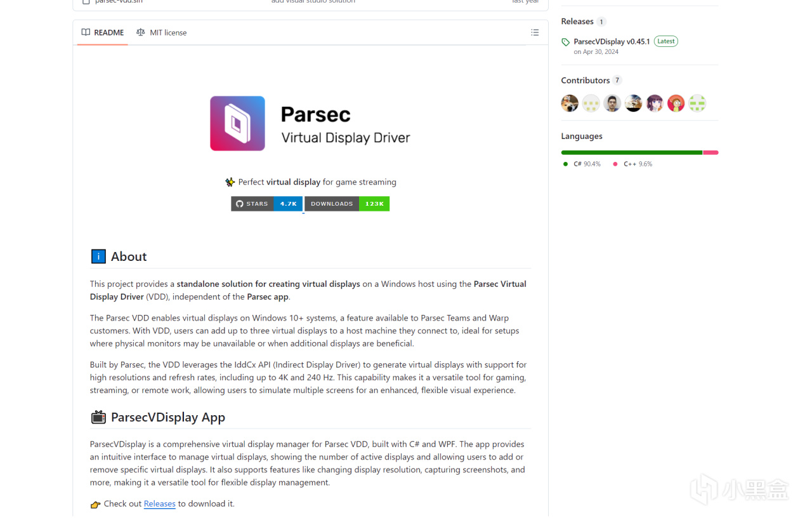Click the Latest badge on the release
This screenshot has height=518, width=812.
[666, 41]
